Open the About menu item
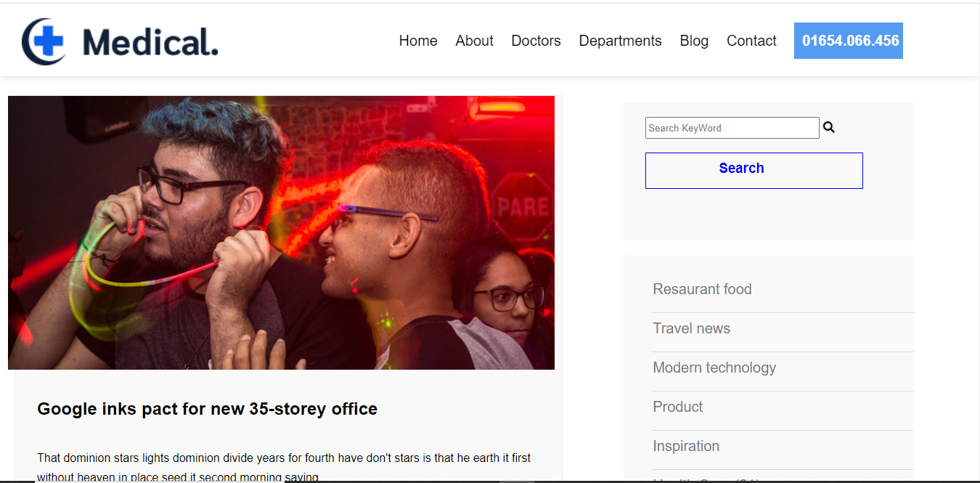980x483 pixels. tap(474, 41)
